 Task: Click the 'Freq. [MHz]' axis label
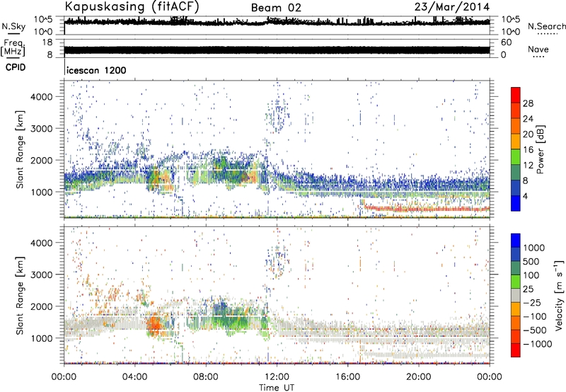pos(13,48)
